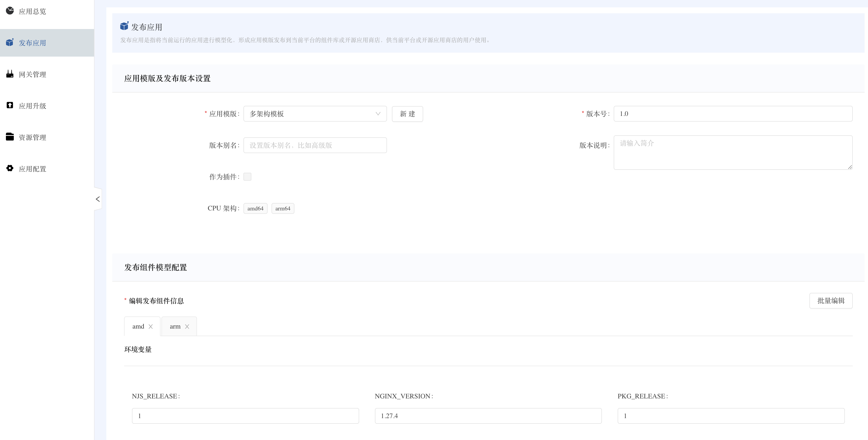
Task: Close the amd tab with X icon
Action: click(151, 327)
